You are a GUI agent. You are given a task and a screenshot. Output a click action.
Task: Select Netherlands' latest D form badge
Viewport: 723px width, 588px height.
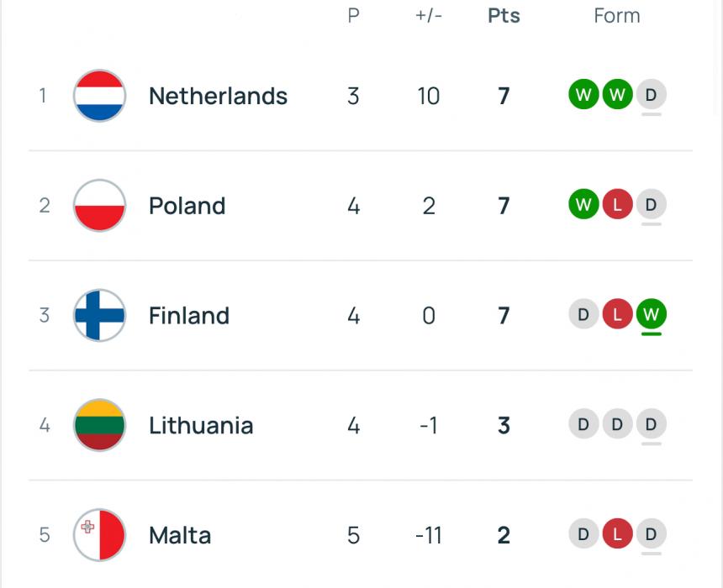point(651,94)
